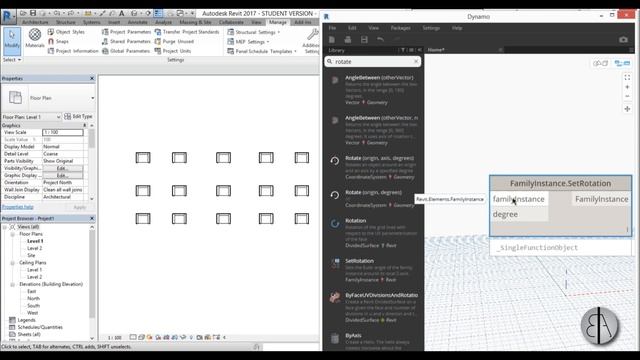This screenshot has height=360, width=640.
Task: Open Dynamo's Packages menu
Action: click(x=400, y=28)
